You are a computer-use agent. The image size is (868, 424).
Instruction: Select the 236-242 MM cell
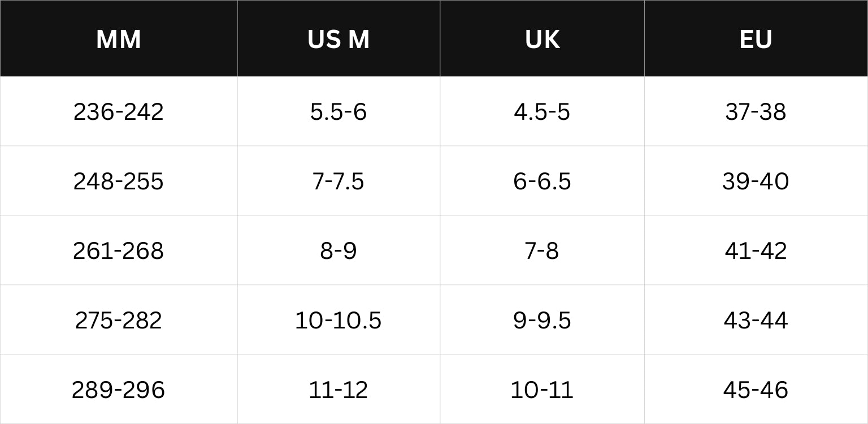[x=119, y=111]
